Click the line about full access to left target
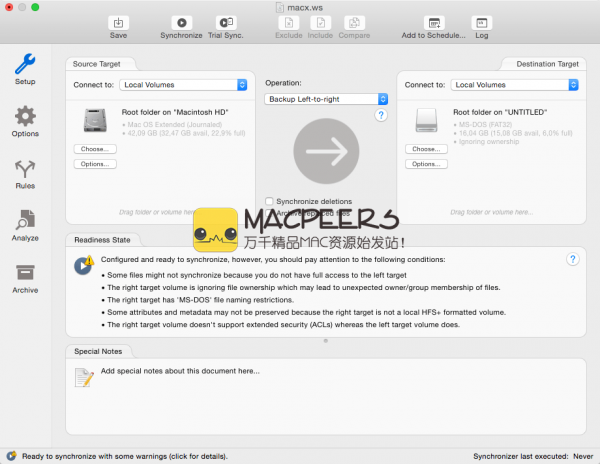 254,275
